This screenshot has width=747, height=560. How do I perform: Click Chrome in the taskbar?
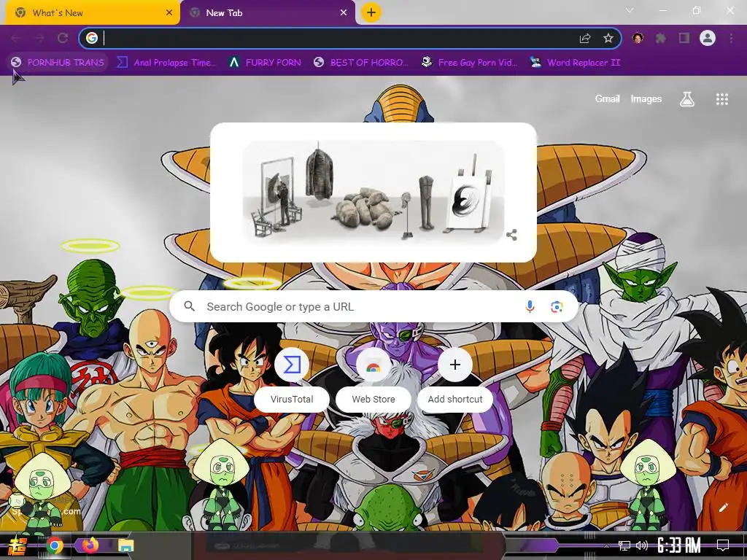[55, 545]
